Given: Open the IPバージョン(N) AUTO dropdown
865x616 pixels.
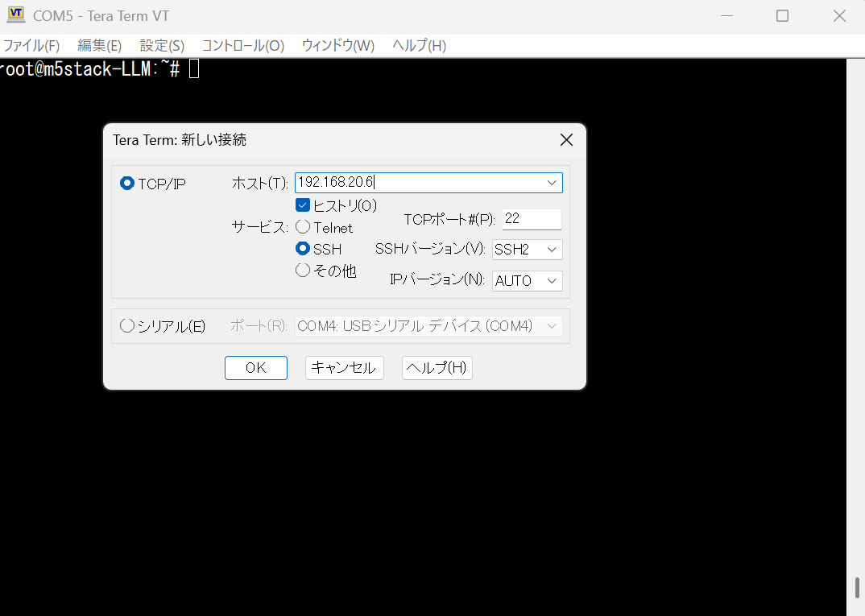Looking at the screenshot, I should click(x=528, y=281).
